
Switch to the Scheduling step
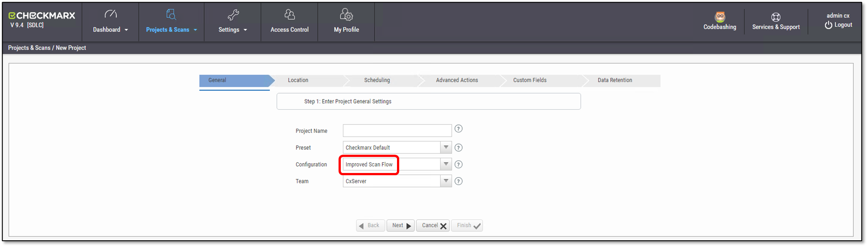[x=384, y=80]
